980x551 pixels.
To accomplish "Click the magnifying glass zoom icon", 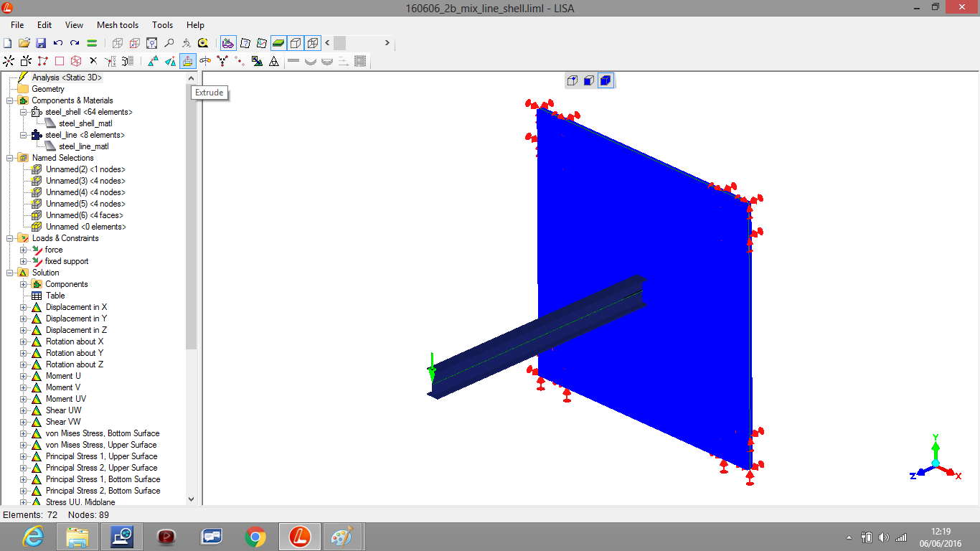I will coord(169,43).
